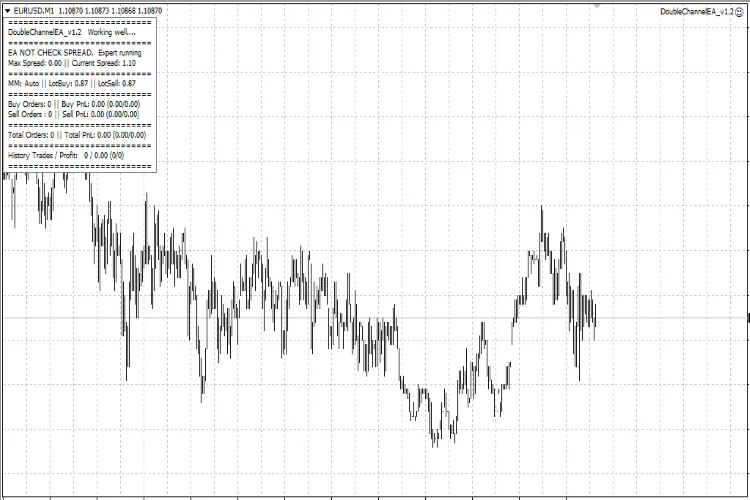The image size is (750, 500).
Task: Select the horizontal bid price line
Action: (x=300, y=318)
